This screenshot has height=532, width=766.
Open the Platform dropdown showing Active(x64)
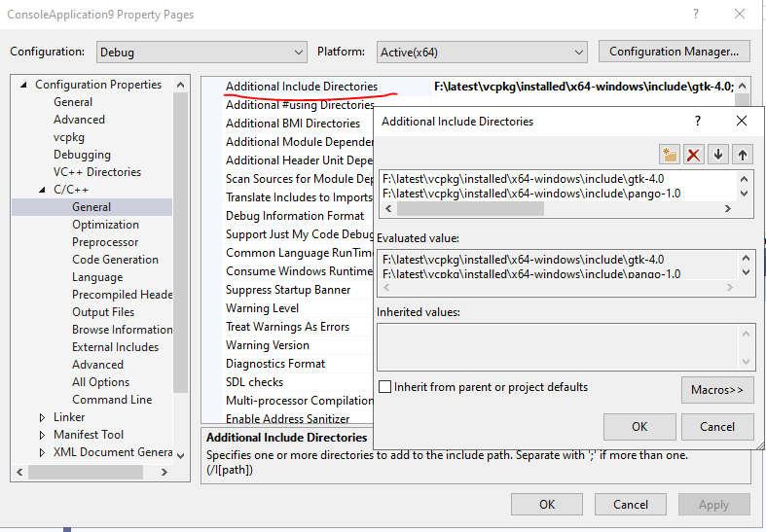[482, 53]
